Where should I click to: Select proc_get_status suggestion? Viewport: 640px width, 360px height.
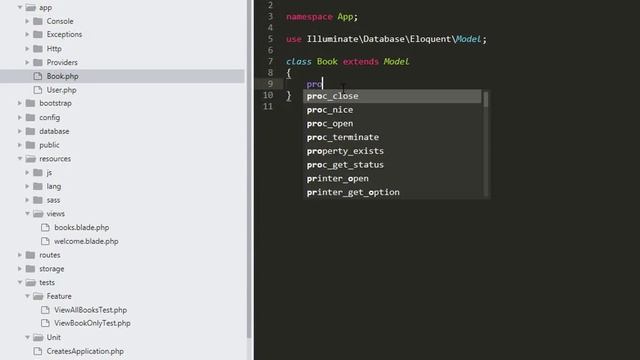pyautogui.click(x=393, y=164)
